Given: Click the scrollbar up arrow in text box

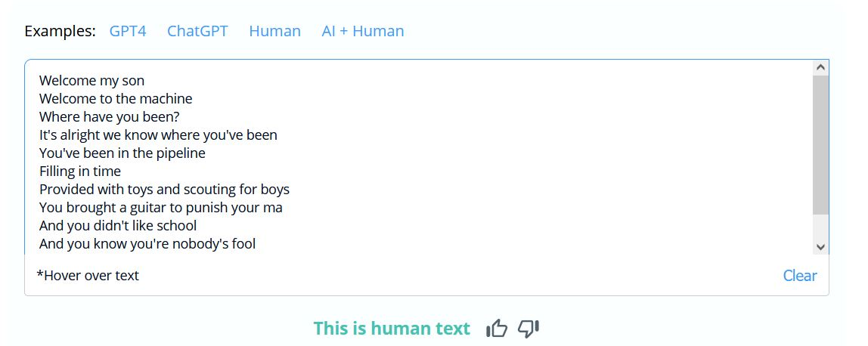Looking at the screenshot, I should 820,67.
